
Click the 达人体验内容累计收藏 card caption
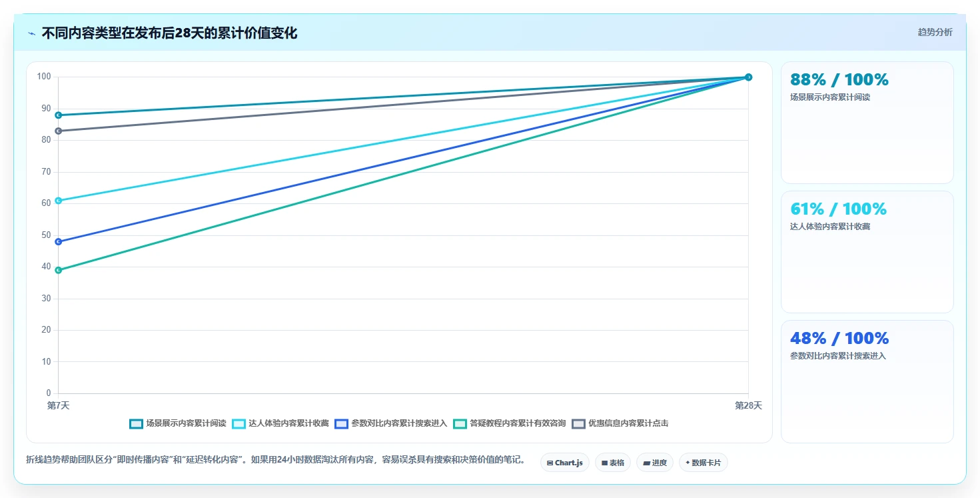click(830, 227)
